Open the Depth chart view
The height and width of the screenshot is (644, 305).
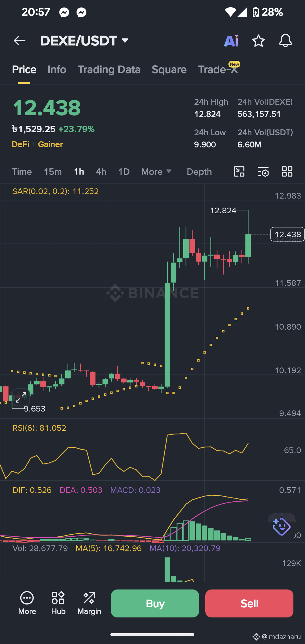pyautogui.click(x=199, y=172)
